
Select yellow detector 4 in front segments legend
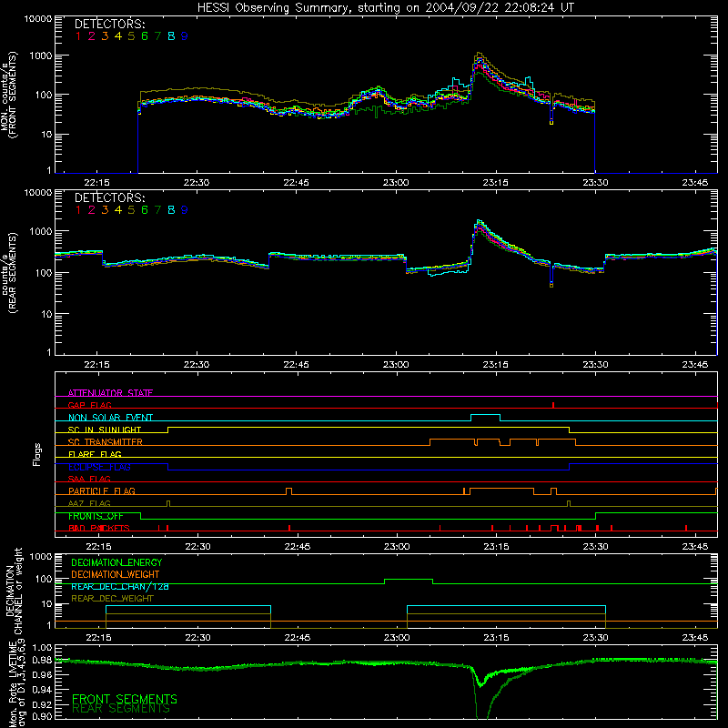pyautogui.click(x=118, y=36)
